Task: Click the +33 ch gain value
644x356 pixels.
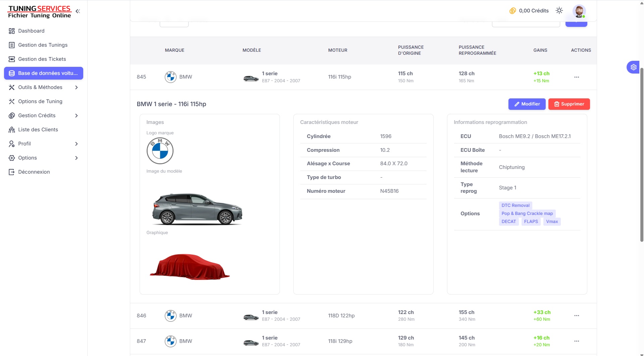Action: click(x=542, y=312)
